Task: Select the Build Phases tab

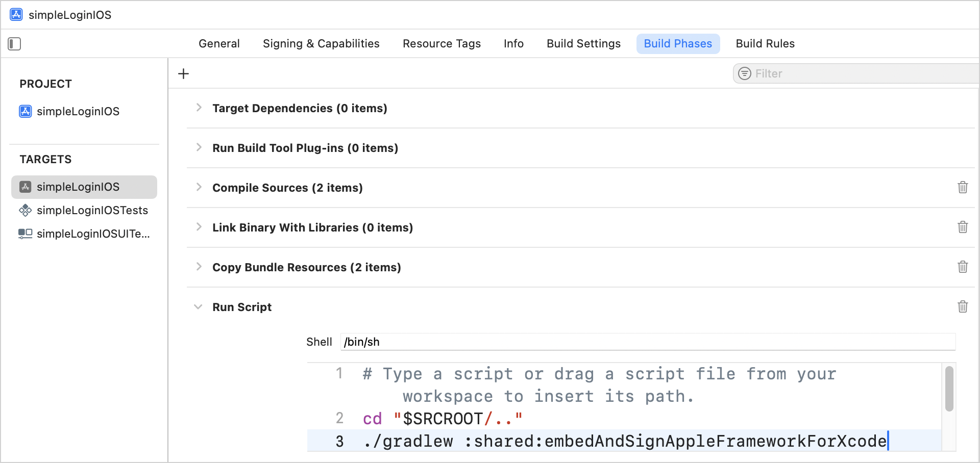Action: click(x=678, y=44)
